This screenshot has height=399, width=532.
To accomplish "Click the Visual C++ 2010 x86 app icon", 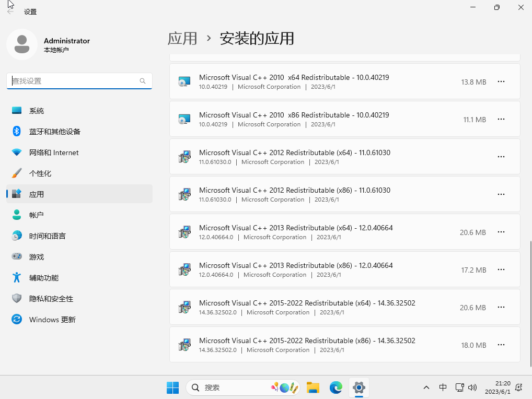I will click(x=184, y=119).
